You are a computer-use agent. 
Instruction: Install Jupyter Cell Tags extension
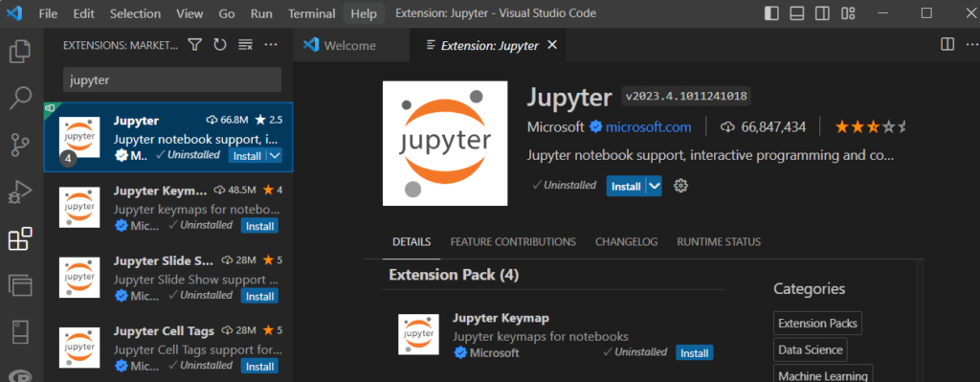coord(259,366)
